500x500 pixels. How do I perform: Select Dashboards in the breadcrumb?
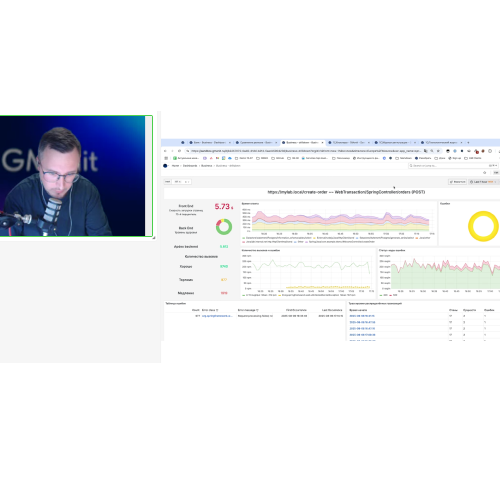tap(190, 166)
